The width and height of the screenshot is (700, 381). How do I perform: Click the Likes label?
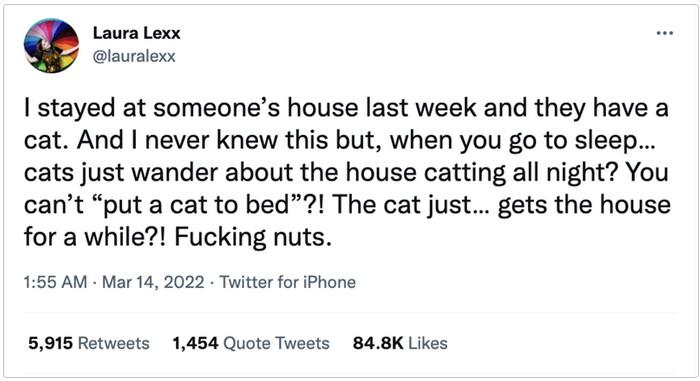tap(428, 343)
